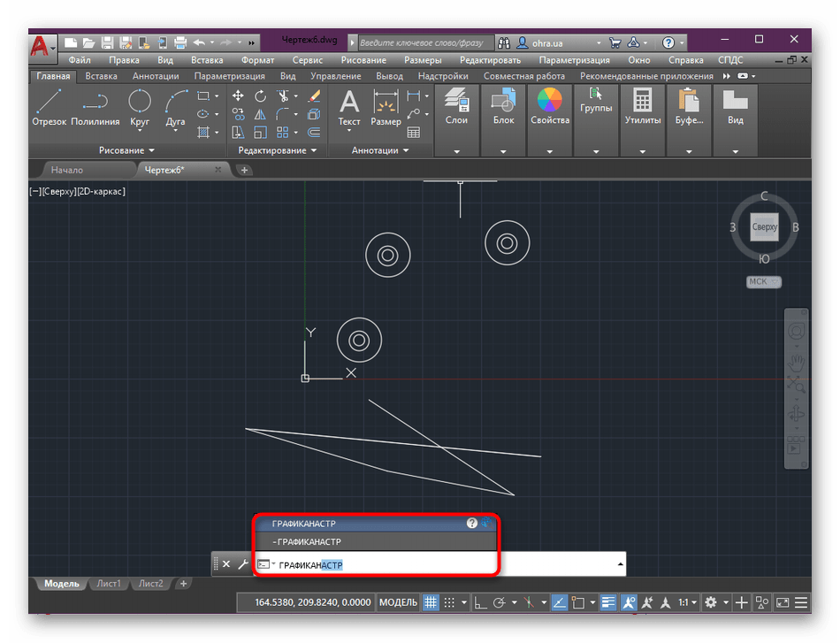The height and width of the screenshot is (643, 840).
Task: Expand the Редактирование panel
Action: [278, 150]
